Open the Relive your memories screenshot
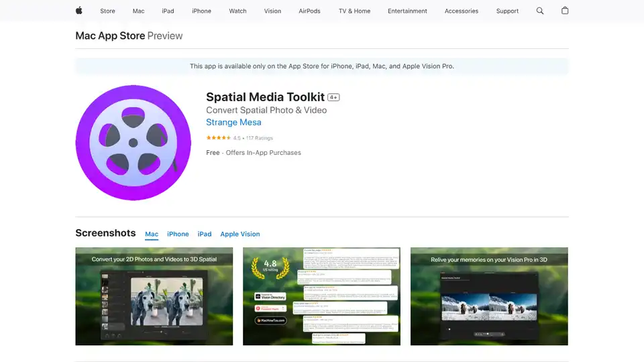This screenshot has height=362, width=644. tap(489, 296)
